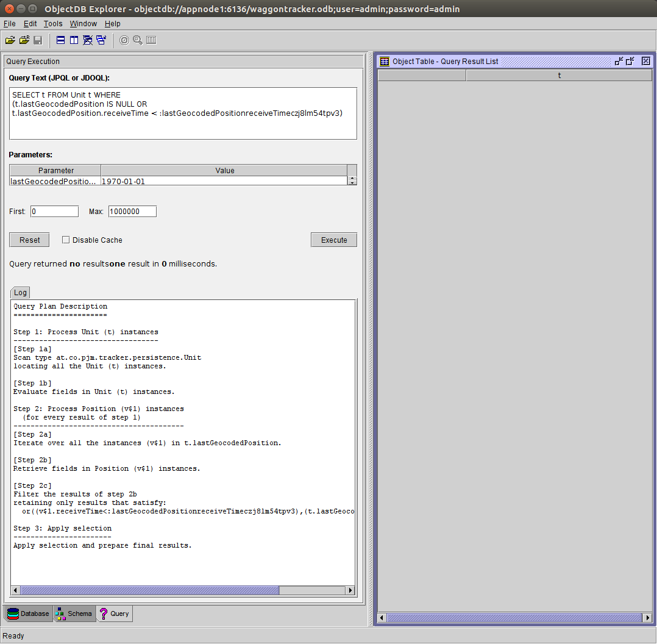Switch to the Database tab
This screenshot has height=644, width=657.
tap(29, 614)
